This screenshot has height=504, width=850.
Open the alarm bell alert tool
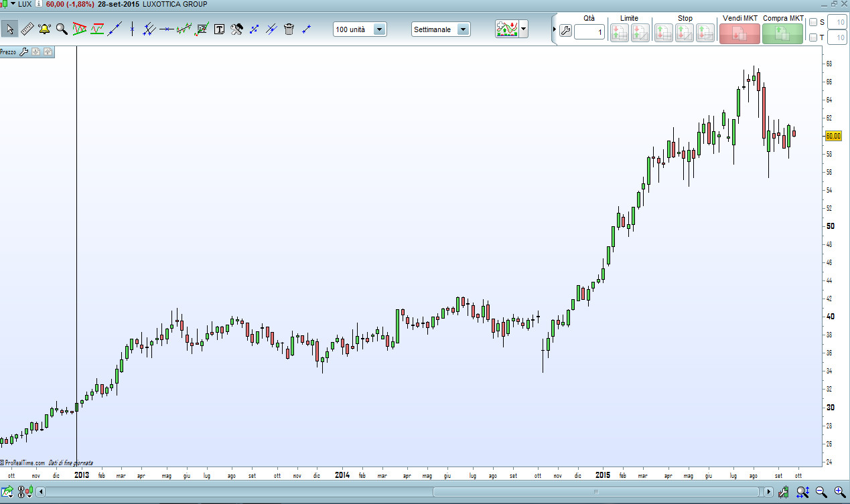[x=44, y=29]
